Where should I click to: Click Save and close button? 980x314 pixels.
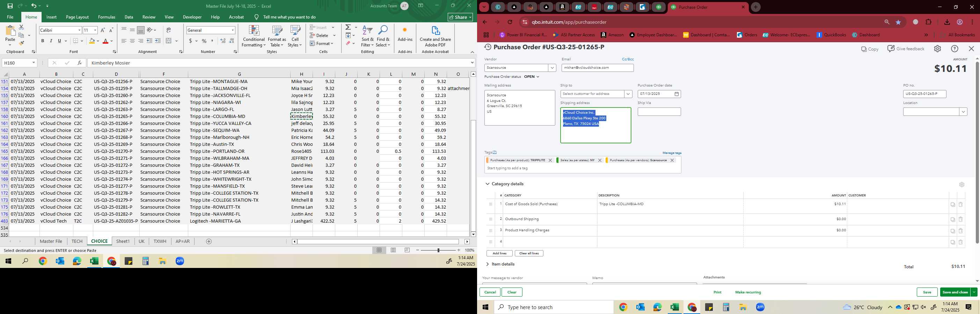(955, 292)
